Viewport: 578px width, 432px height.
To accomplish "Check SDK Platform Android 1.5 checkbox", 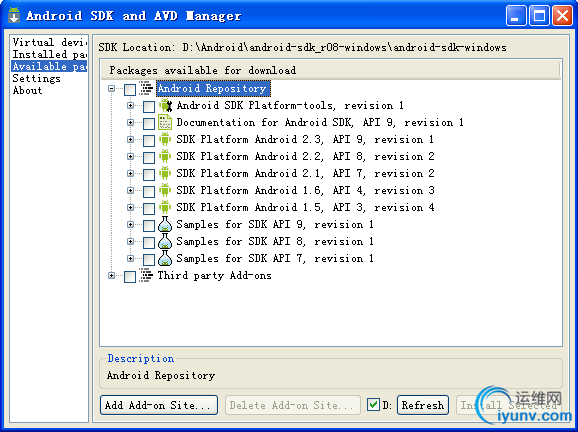I will [149, 208].
